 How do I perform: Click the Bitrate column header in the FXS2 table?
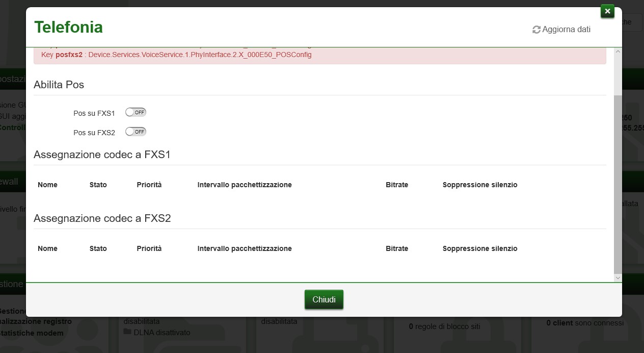(397, 248)
